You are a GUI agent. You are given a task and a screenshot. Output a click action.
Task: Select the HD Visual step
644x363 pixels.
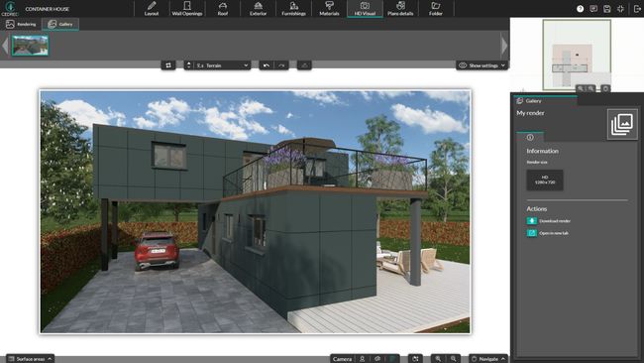pyautogui.click(x=365, y=9)
